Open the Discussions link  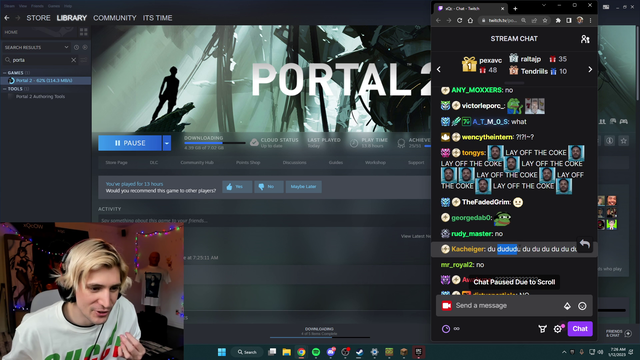[x=294, y=162]
